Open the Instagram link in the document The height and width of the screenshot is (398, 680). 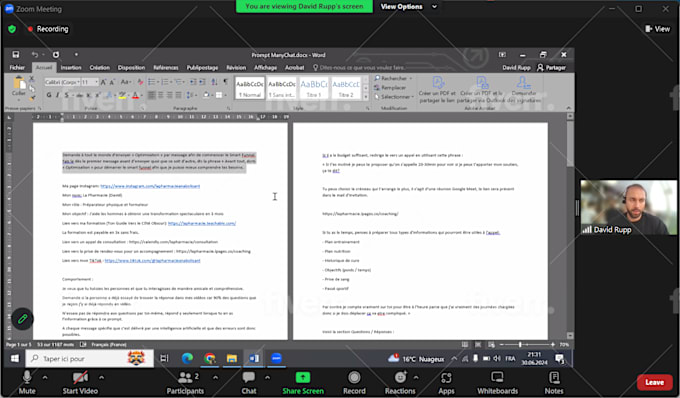150,186
